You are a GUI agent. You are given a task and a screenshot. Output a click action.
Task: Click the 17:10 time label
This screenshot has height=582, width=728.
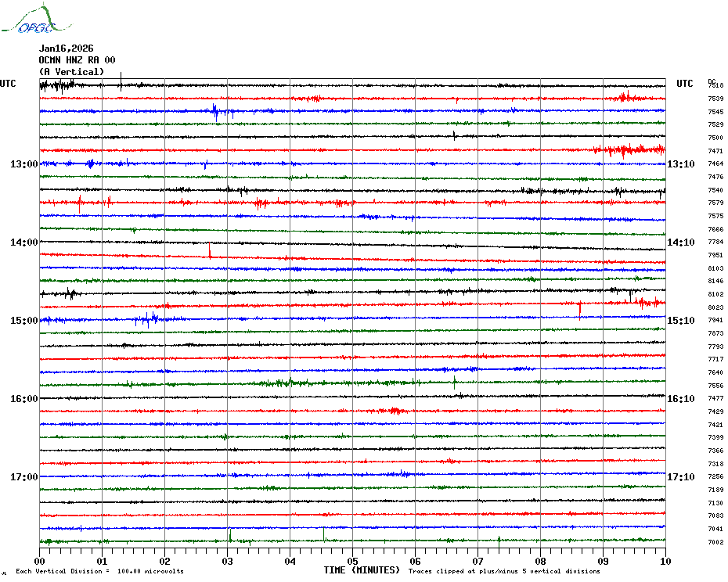click(681, 476)
